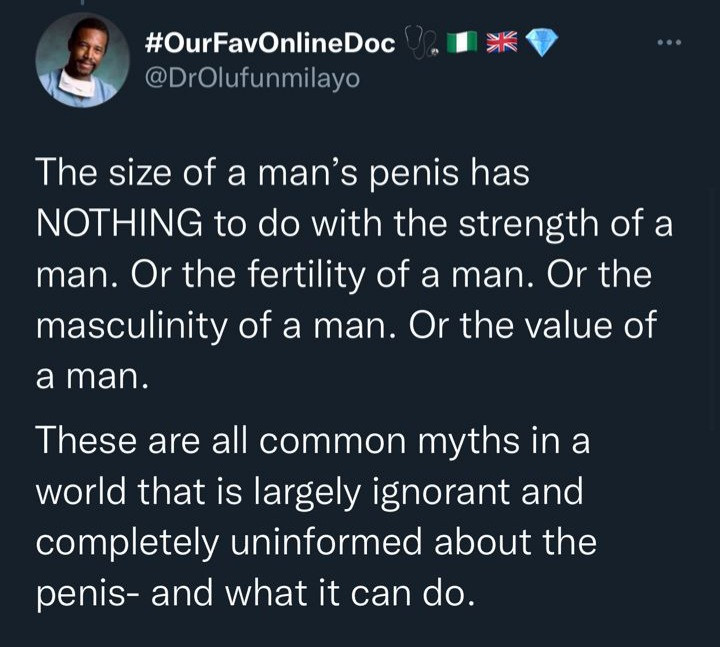Open the #OurFavOnlineDoc display name
The width and height of the screenshot is (720, 647).
(x=270, y=43)
